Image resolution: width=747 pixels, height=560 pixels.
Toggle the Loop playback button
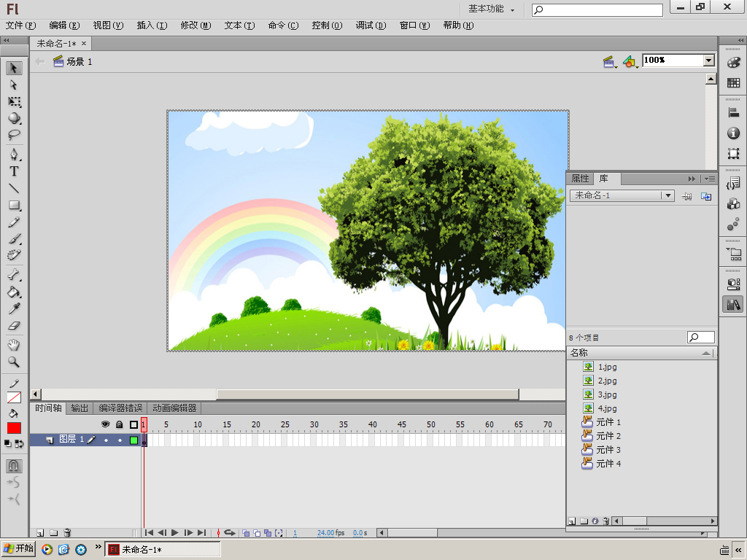click(x=230, y=533)
